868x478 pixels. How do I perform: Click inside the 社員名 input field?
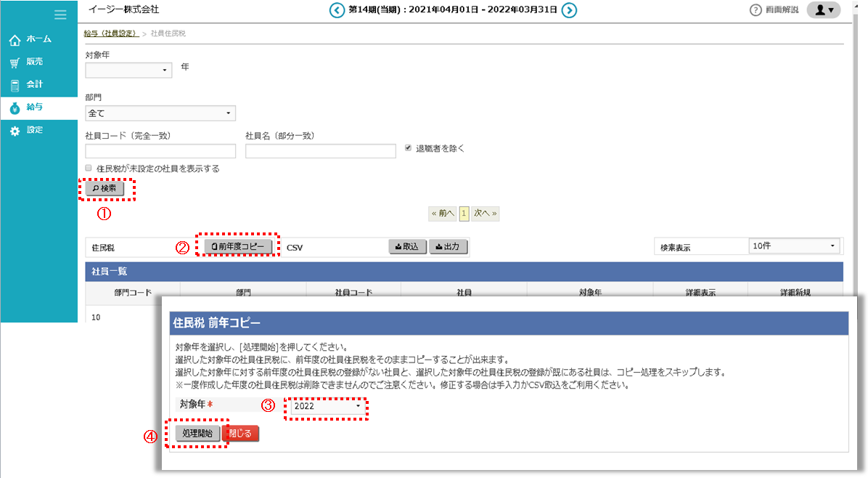[320, 150]
